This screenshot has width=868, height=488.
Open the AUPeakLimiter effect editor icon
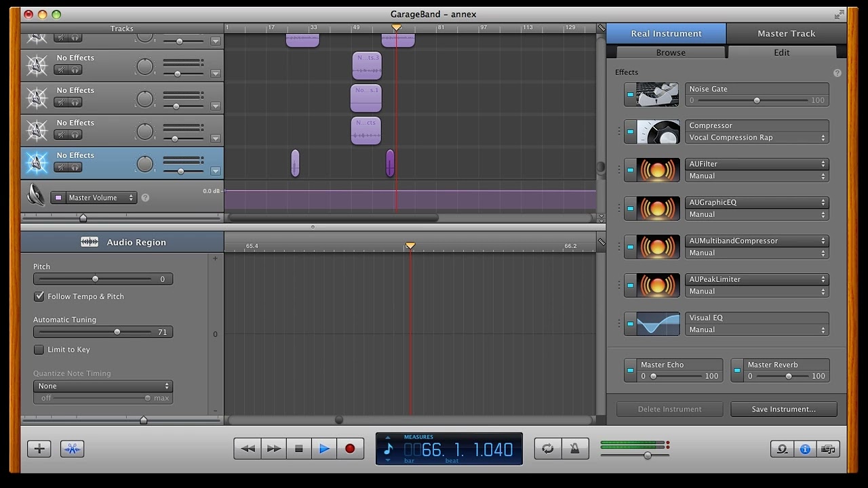click(x=658, y=285)
